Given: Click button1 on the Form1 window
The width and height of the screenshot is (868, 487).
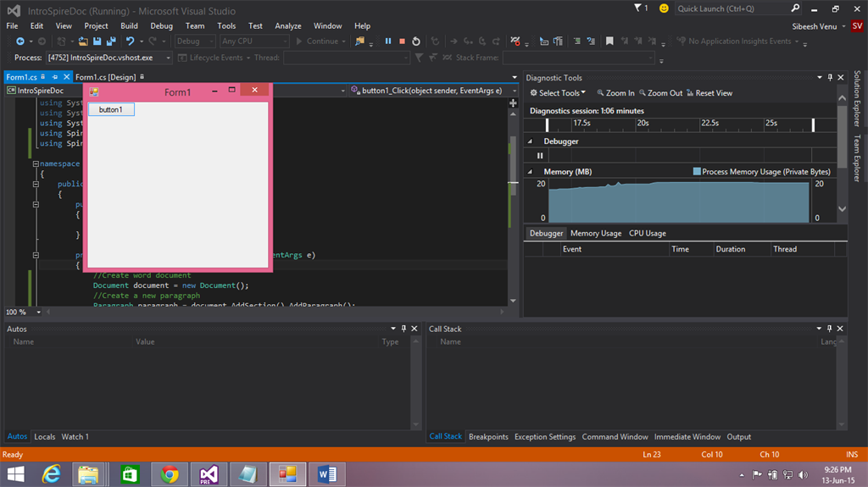Looking at the screenshot, I should click(x=111, y=110).
